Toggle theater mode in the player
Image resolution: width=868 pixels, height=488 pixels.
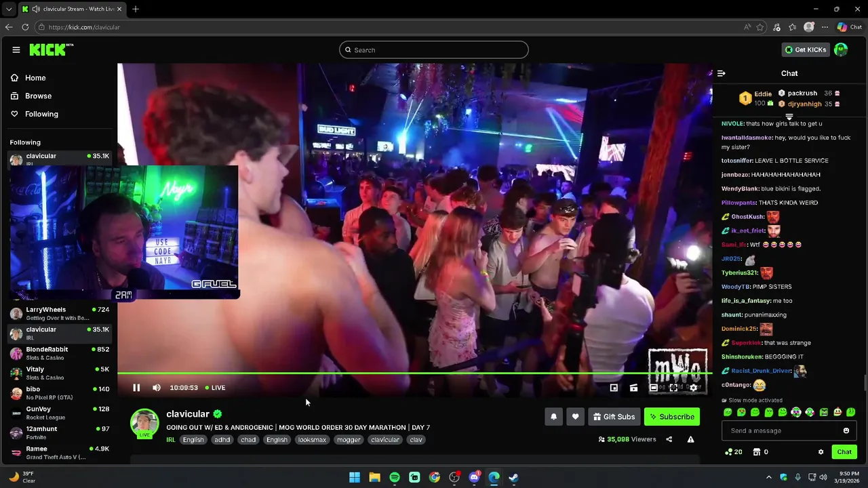pyautogui.click(x=654, y=388)
